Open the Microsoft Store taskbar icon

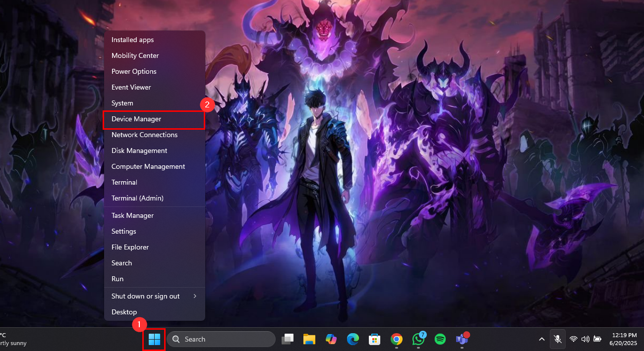pos(374,339)
